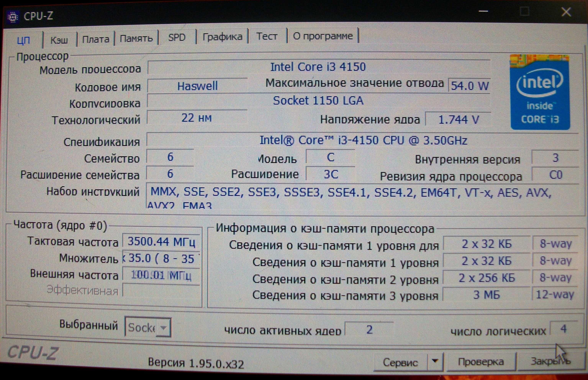This screenshot has width=588, height=380.
Task: Open the ЦП tab
Action: point(24,40)
